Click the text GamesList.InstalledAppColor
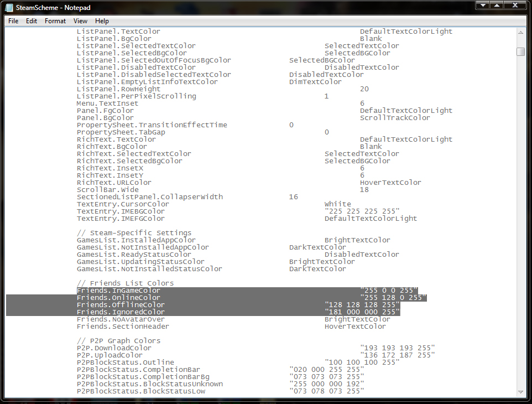Screen dimensions: 532x404 point(136,240)
